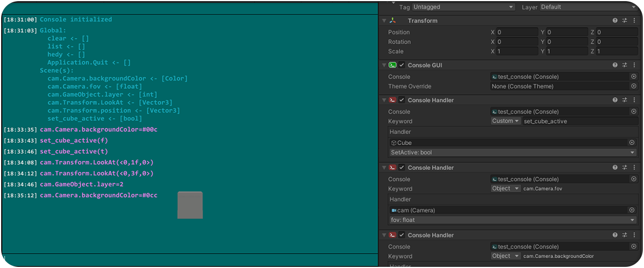The width and height of the screenshot is (644, 268).
Task: Click the Position Z value field
Action: [616, 32]
